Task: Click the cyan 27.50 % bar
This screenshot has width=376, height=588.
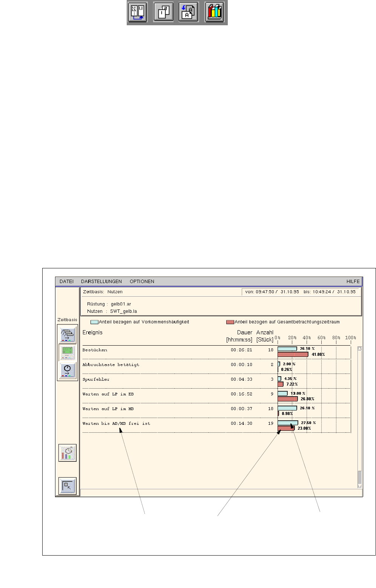Action: [x=288, y=423]
